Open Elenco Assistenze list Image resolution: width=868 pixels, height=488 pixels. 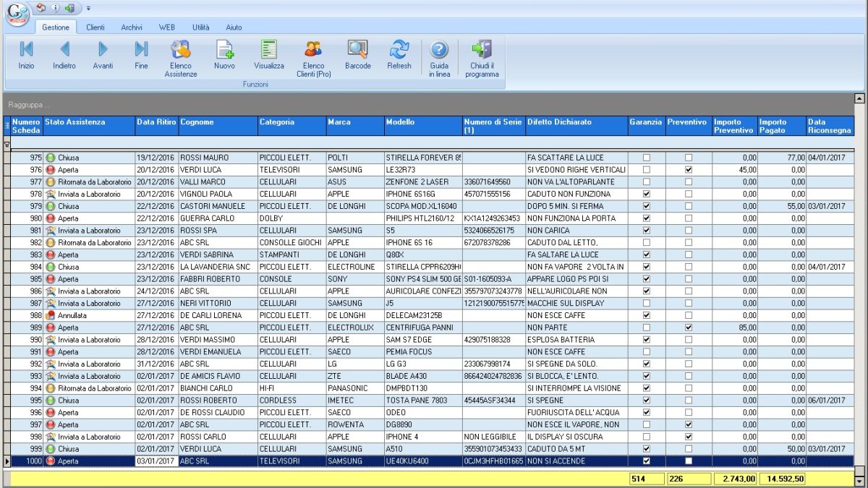tap(180, 59)
